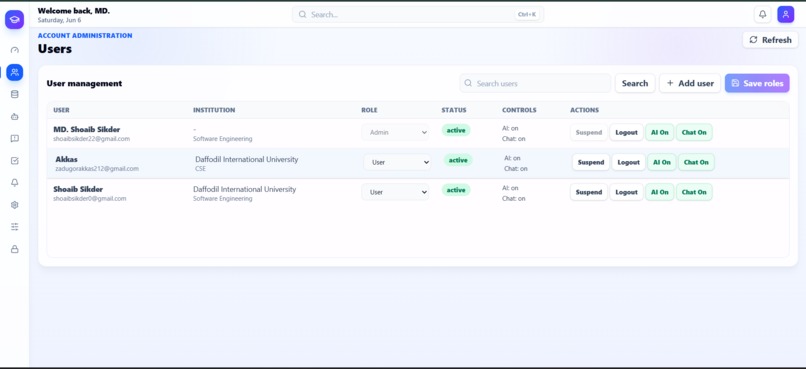Log out the Akkas user
The image size is (806, 369).
628,162
